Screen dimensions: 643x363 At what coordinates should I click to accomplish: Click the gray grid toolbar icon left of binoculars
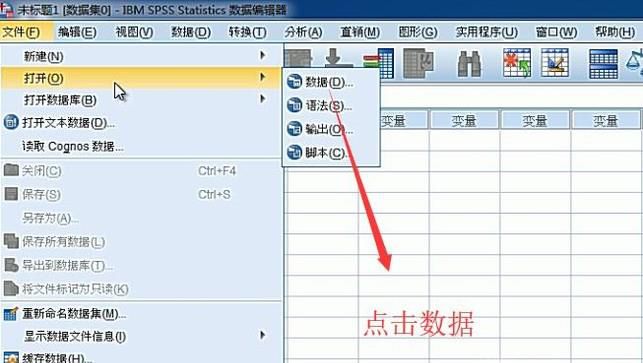click(418, 63)
